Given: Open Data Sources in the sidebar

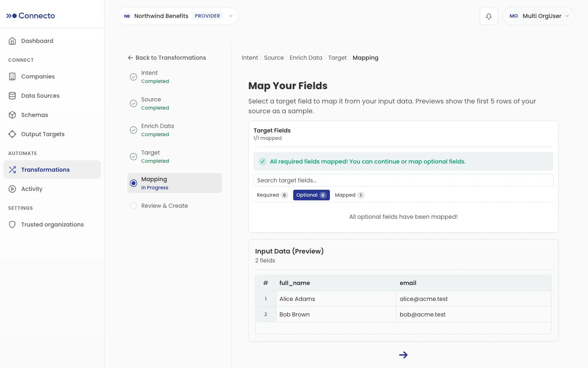Looking at the screenshot, I should pos(52,96).
